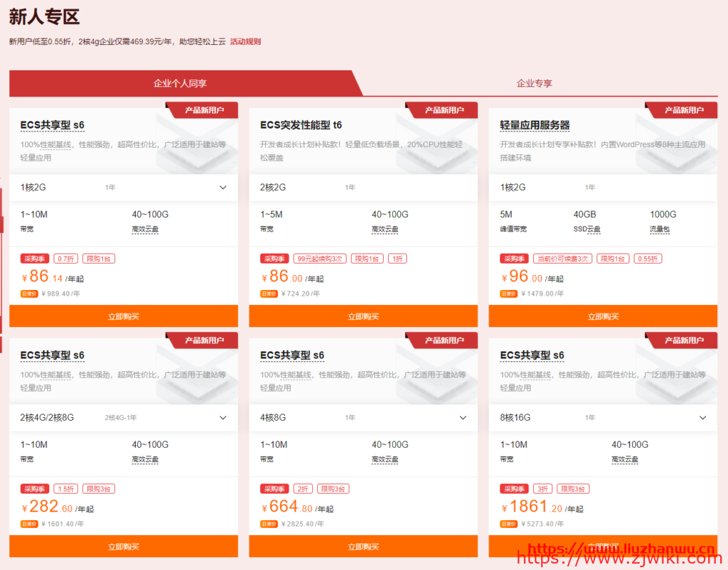Click the 峰值带宽 label under 5M
The width and height of the screenshot is (728, 570).
pos(513,229)
